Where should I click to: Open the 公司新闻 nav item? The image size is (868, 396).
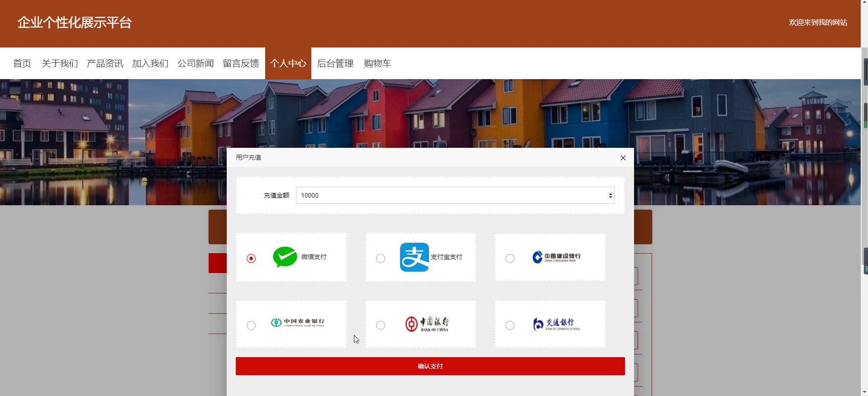(196, 63)
